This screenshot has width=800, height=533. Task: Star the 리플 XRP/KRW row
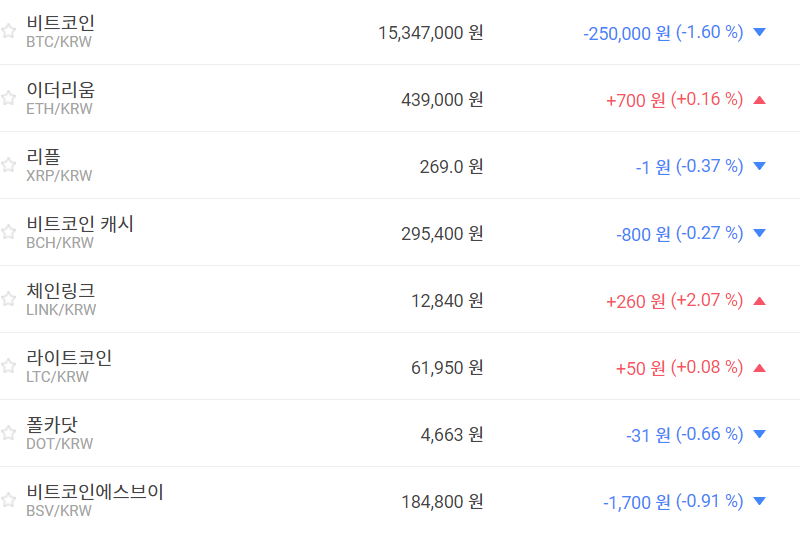[x=9, y=165]
